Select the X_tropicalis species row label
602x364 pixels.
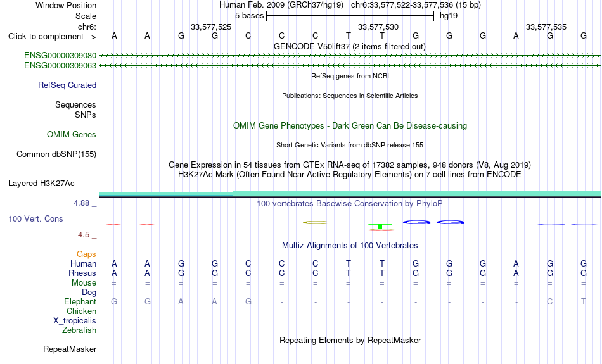tap(75, 321)
